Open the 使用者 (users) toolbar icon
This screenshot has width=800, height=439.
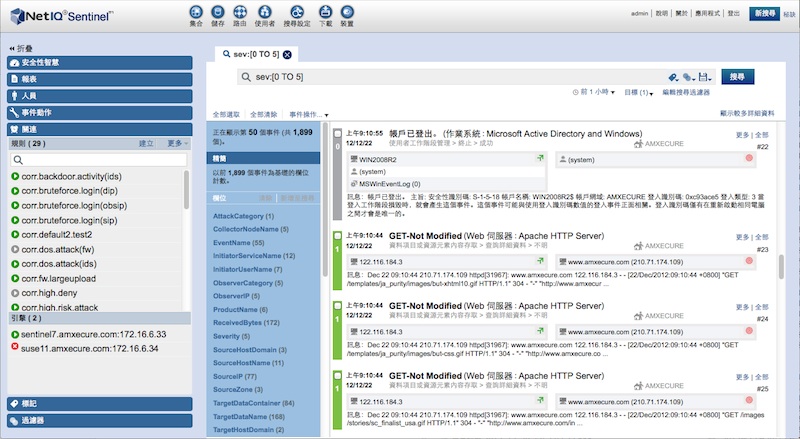pos(264,12)
